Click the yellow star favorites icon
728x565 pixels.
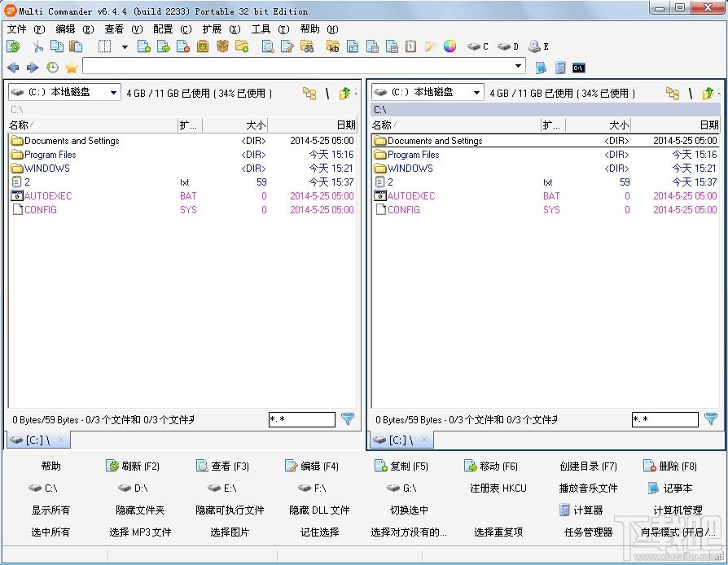click(x=72, y=68)
